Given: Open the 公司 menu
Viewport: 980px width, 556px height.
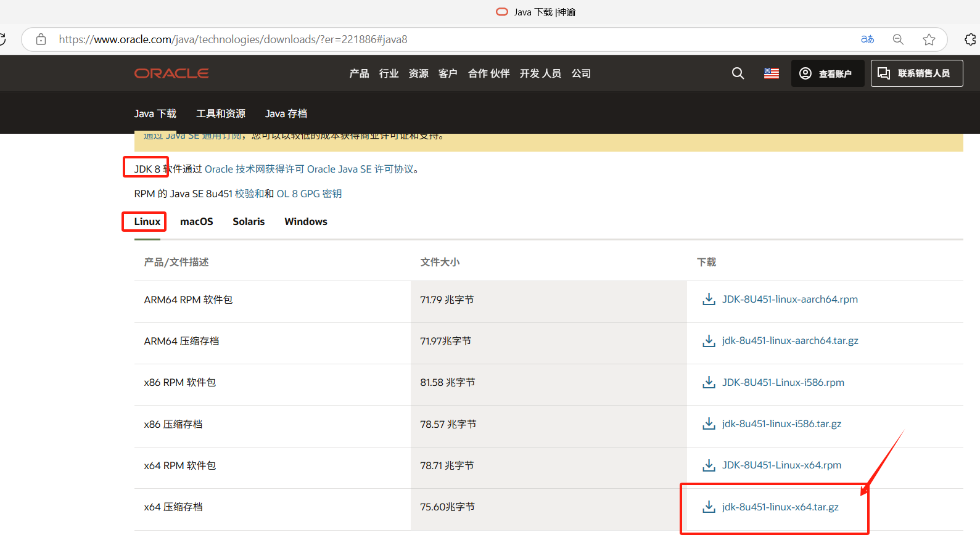Looking at the screenshot, I should point(581,73).
